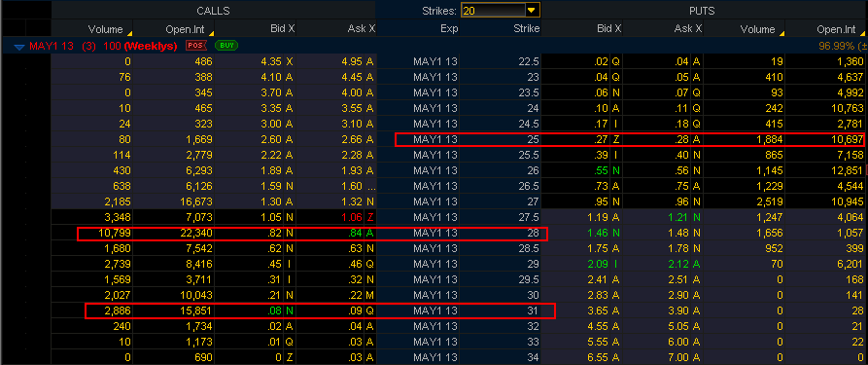Click the green .08 call bid at strike 31

pos(273,311)
